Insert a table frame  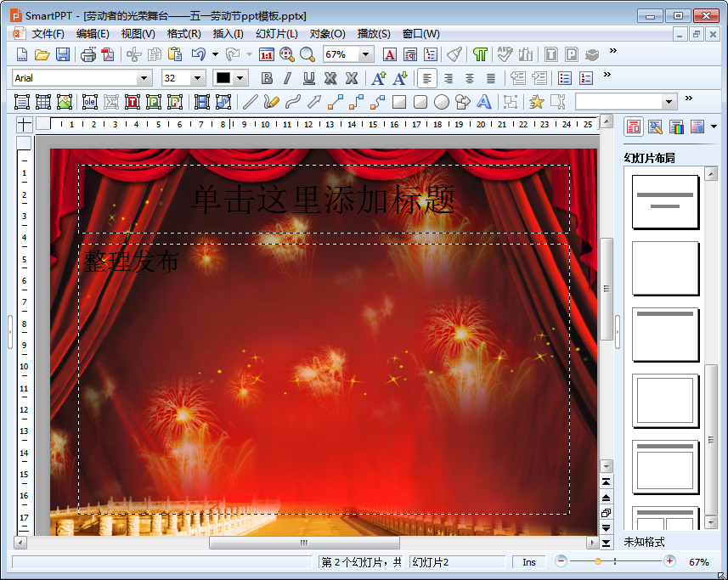click(43, 102)
